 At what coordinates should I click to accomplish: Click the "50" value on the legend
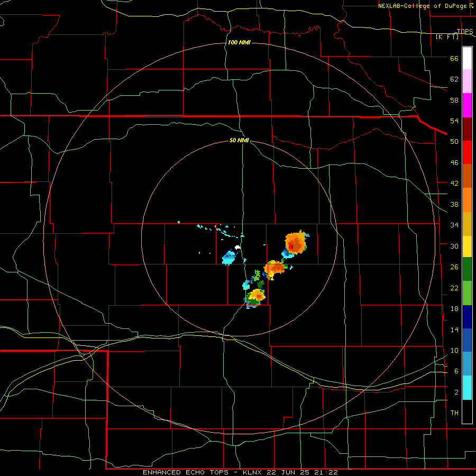click(x=454, y=142)
